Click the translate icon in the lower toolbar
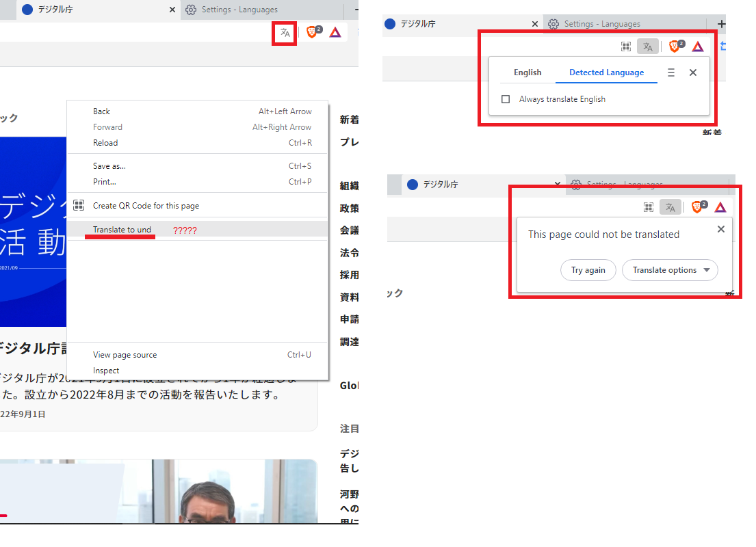This screenshot has height=547, width=756. click(x=670, y=206)
